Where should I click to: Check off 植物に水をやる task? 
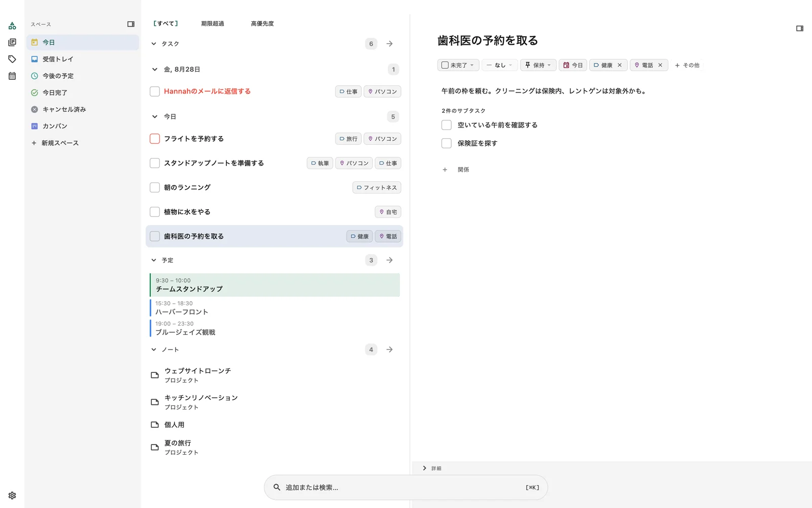[x=155, y=212]
